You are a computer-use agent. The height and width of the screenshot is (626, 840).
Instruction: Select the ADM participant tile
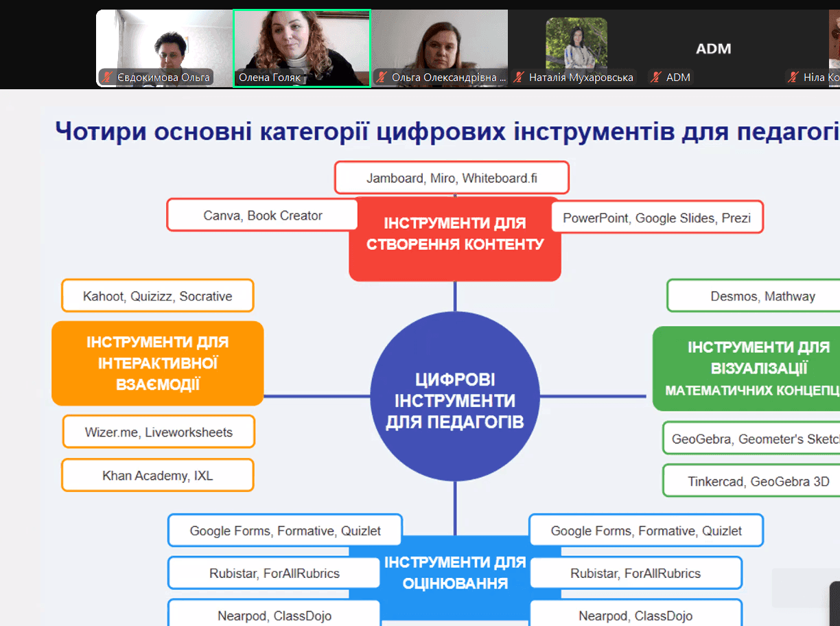click(714, 48)
